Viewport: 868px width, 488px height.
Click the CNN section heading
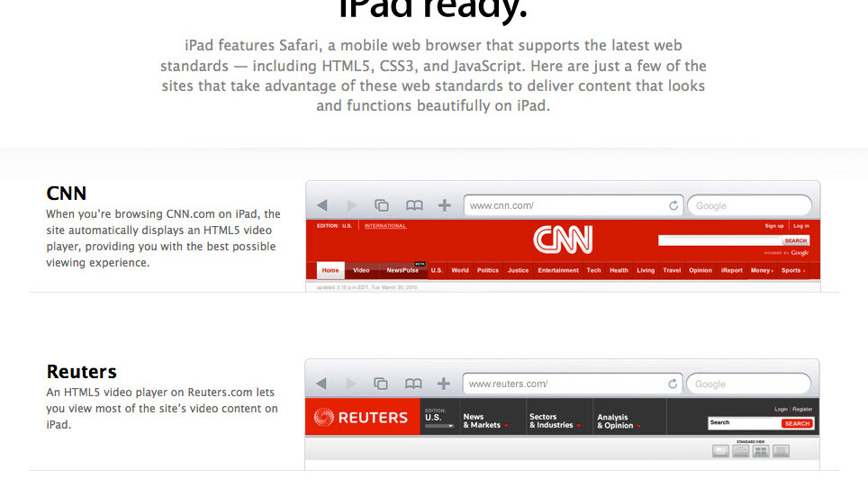67,193
